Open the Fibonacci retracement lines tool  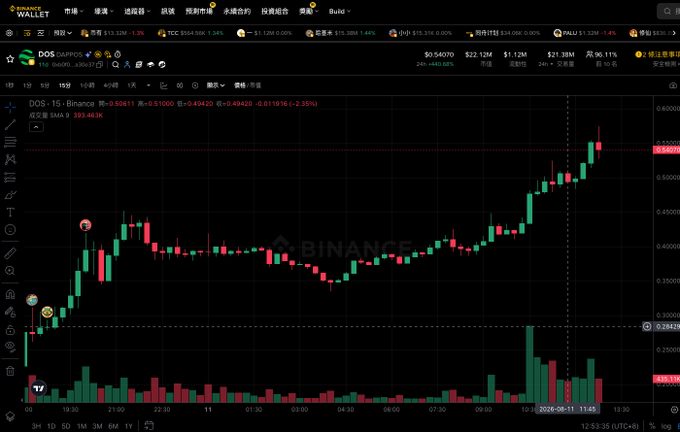[10, 142]
